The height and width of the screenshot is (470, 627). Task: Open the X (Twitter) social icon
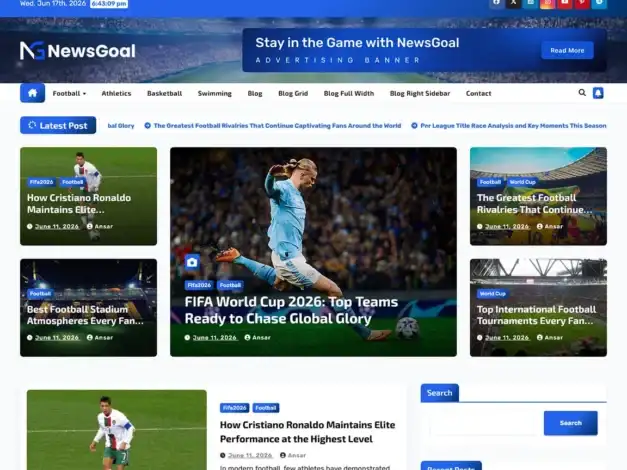[x=513, y=3]
